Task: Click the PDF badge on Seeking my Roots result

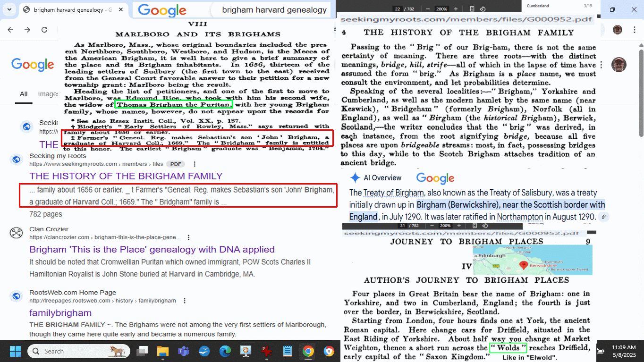Action: [176, 164]
